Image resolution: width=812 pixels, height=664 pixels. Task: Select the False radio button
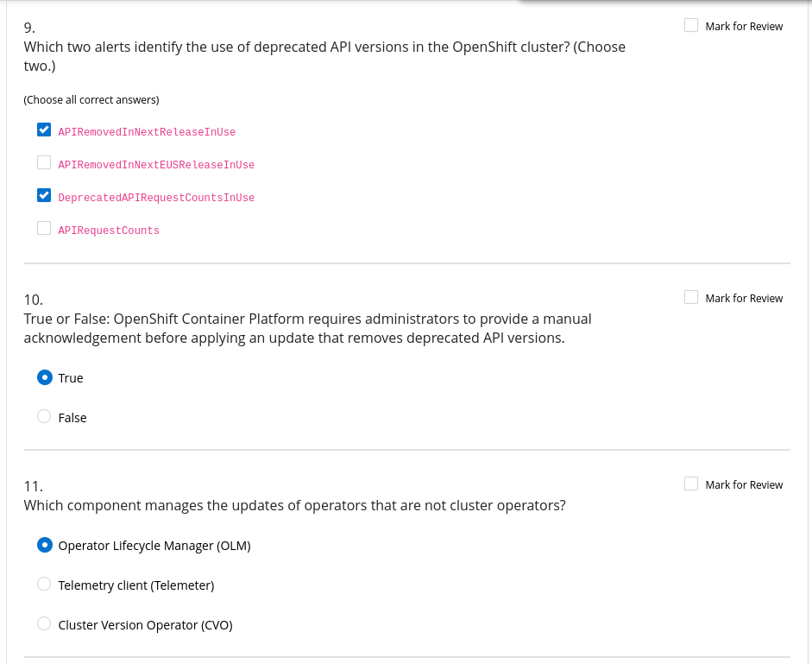(x=45, y=417)
